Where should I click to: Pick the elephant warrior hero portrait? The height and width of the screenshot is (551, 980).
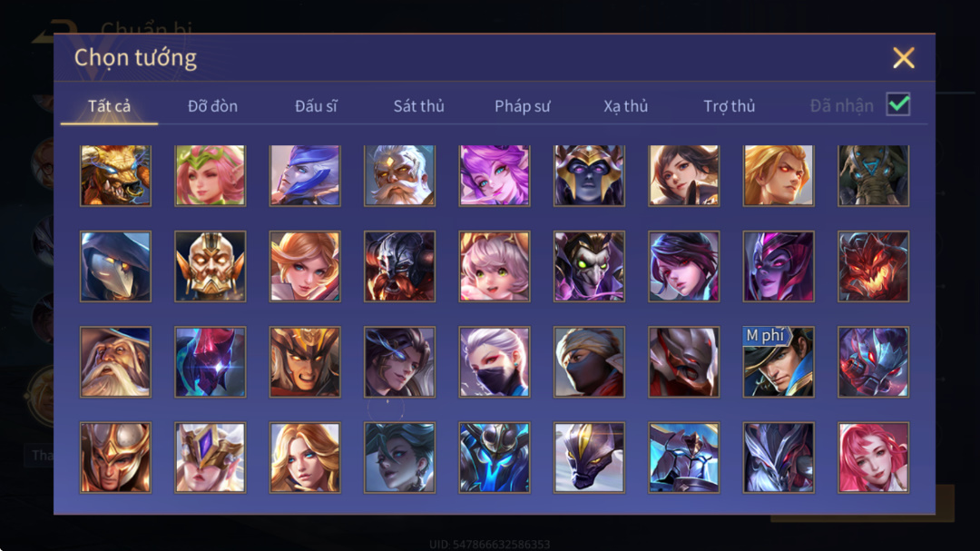873,176
